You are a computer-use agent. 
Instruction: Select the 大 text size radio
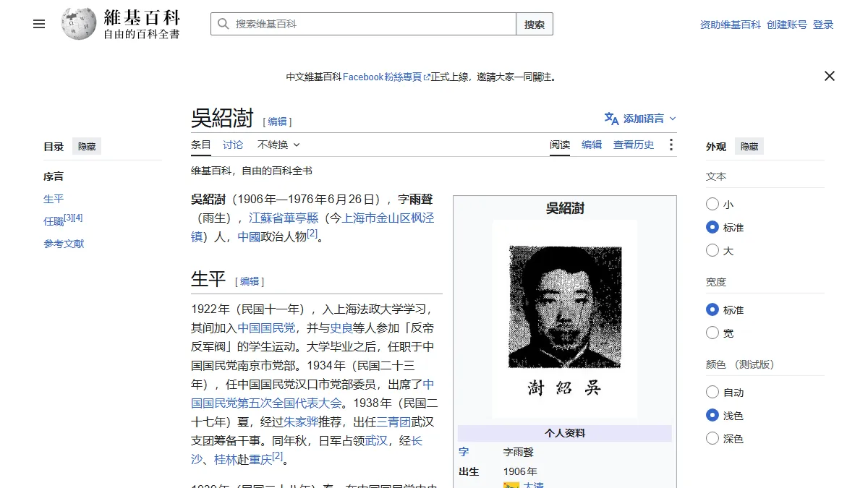point(712,251)
